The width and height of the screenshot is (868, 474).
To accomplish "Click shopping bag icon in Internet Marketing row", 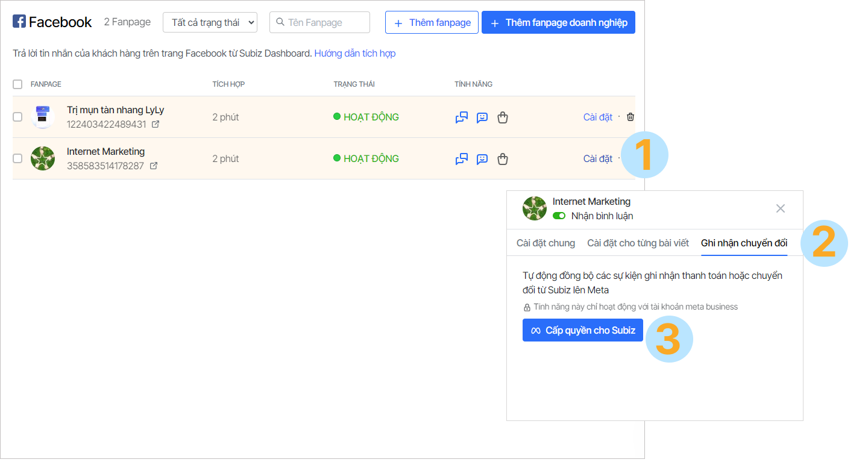I will point(503,159).
